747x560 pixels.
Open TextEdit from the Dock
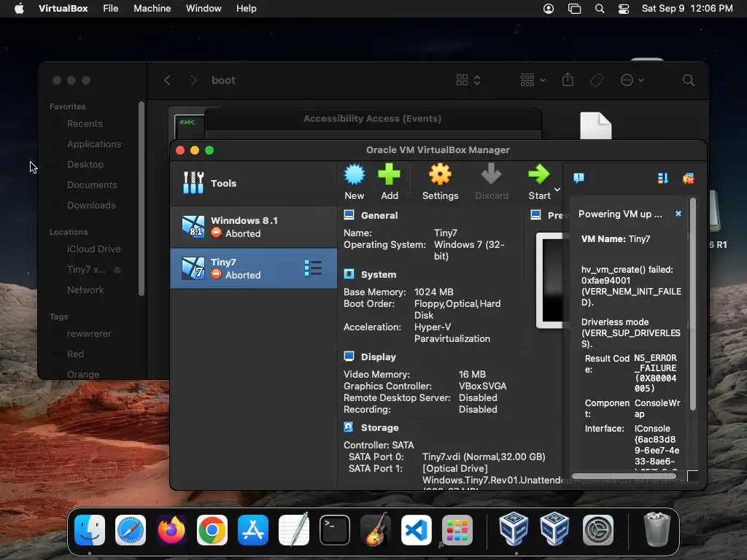pos(294,530)
